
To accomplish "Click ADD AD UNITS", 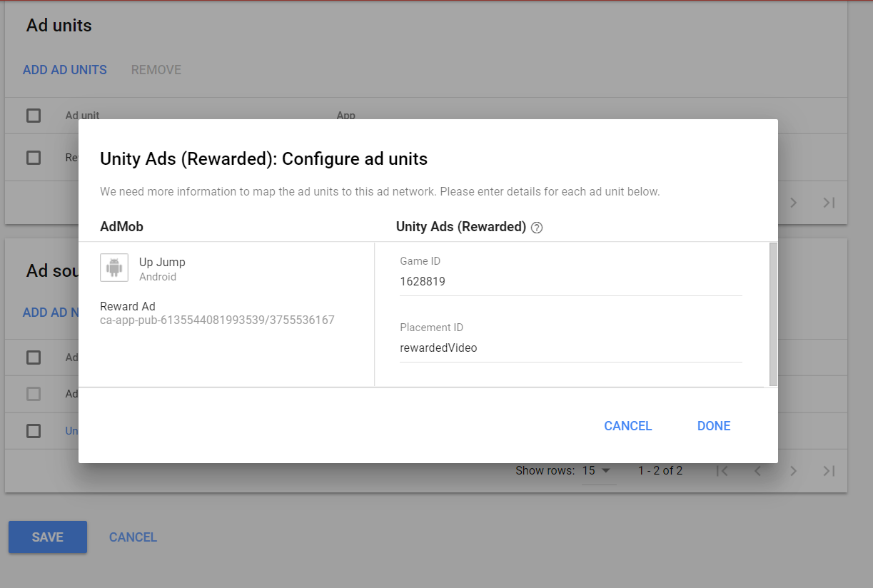I will (64, 69).
